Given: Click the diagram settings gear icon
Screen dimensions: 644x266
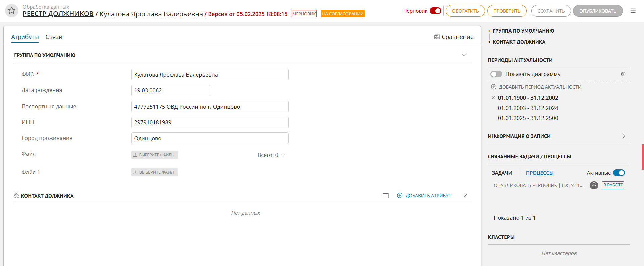Looking at the screenshot, I should [623, 74].
